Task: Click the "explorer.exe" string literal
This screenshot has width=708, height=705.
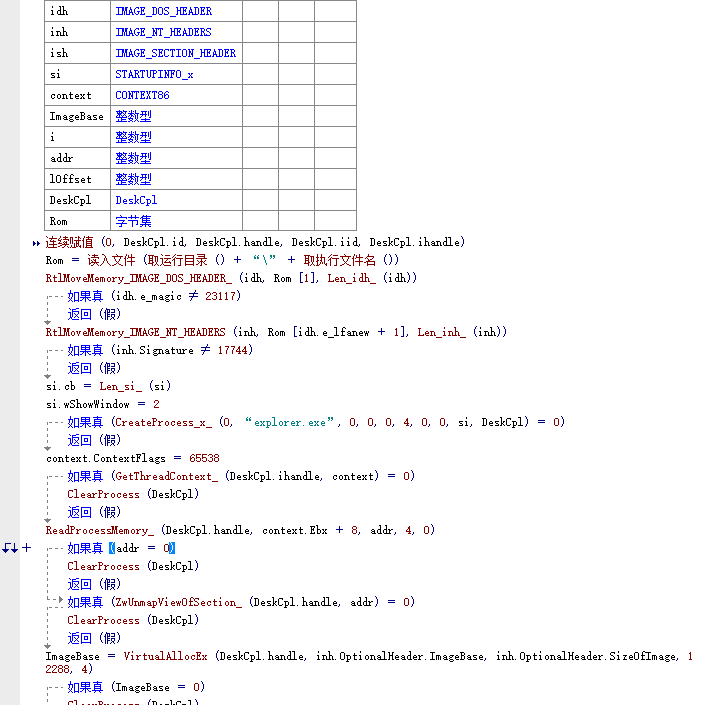Action: click(x=289, y=422)
